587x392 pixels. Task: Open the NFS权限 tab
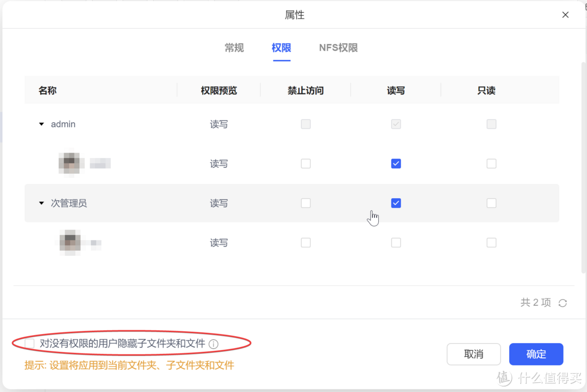[x=338, y=48]
